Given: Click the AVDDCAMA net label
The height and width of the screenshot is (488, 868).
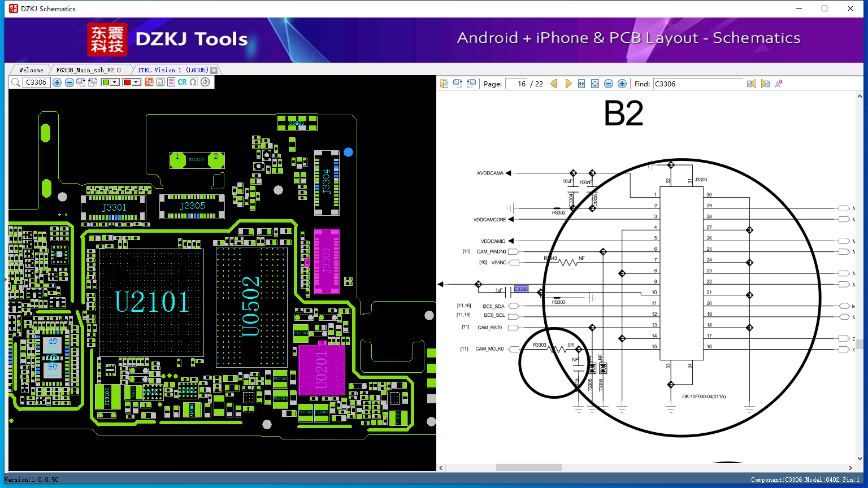Looking at the screenshot, I should 490,173.
